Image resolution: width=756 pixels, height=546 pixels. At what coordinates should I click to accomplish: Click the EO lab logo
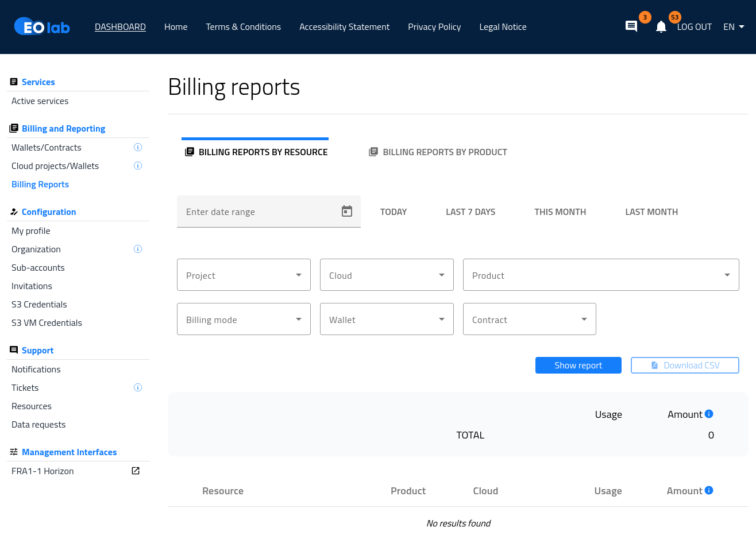point(42,27)
